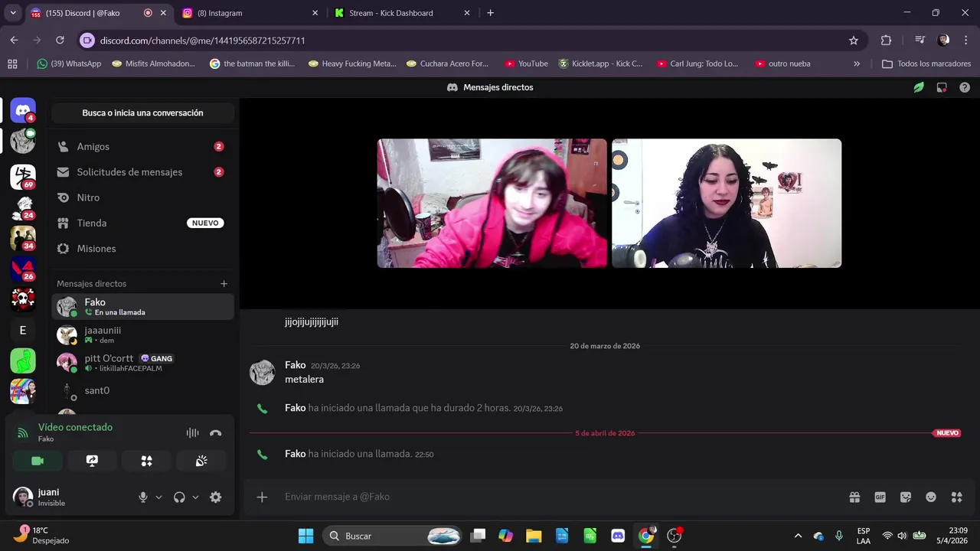Open Discord home direct messages icon

point(22,110)
